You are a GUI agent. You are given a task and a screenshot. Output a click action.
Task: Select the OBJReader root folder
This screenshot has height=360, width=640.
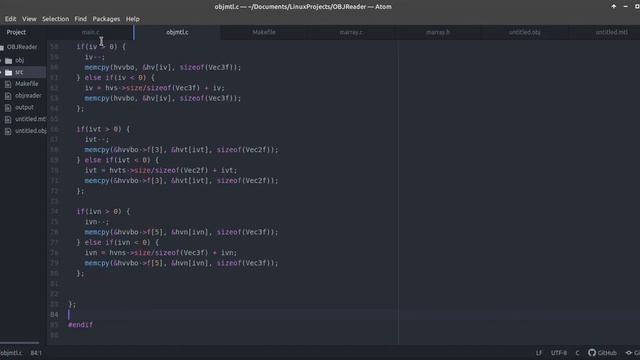(22, 47)
